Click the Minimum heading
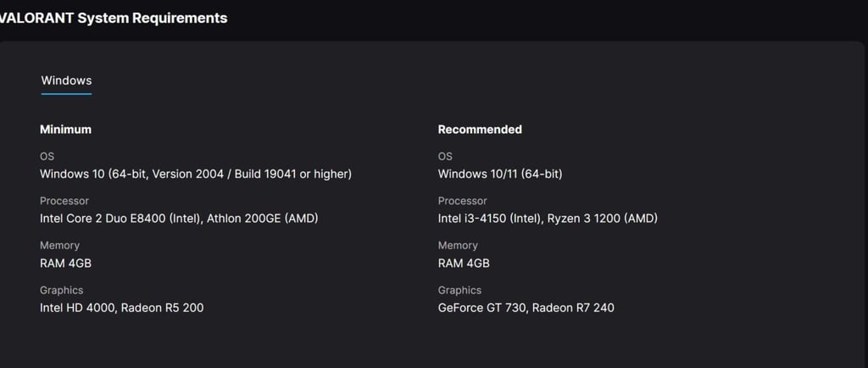This screenshot has width=868, height=368. (x=65, y=130)
